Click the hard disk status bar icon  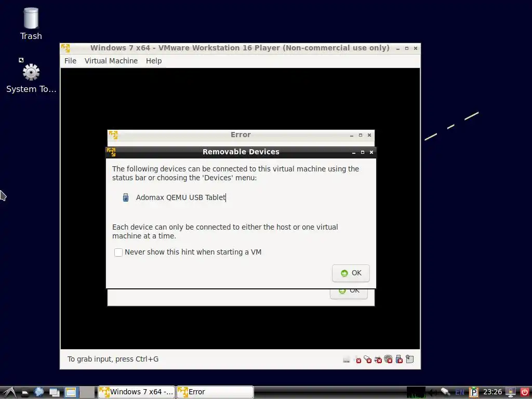pos(347,360)
